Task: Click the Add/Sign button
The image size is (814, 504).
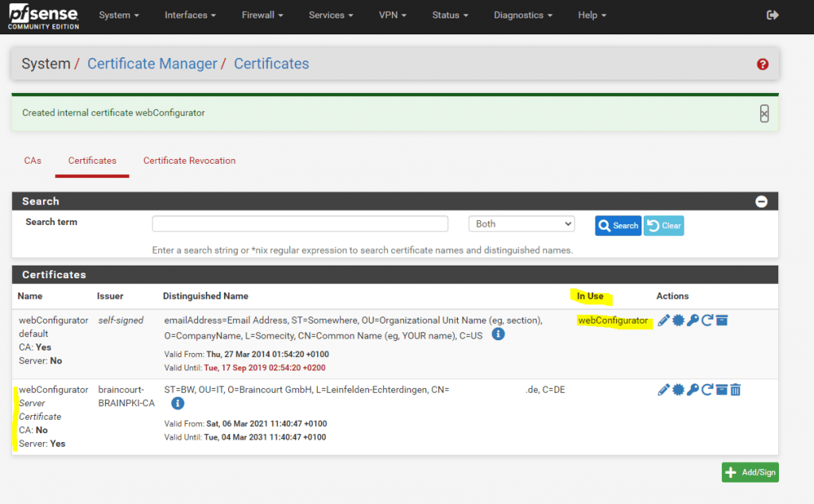Action: (750, 472)
